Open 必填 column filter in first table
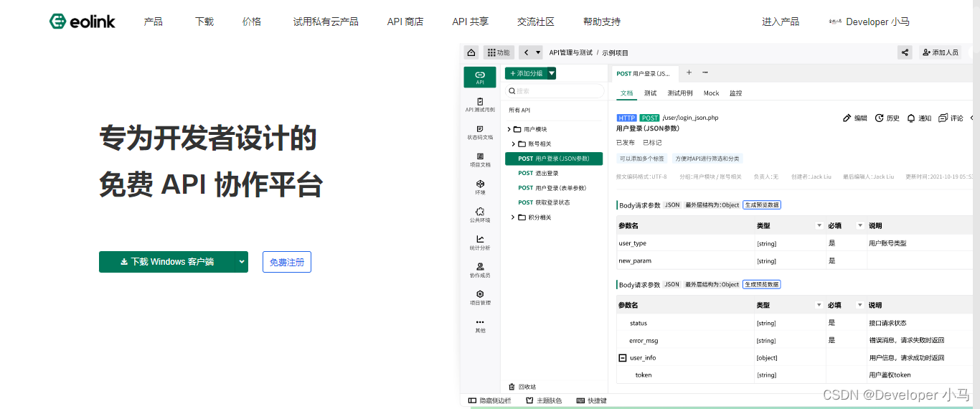This screenshot has height=409, width=980. (x=859, y=225)
